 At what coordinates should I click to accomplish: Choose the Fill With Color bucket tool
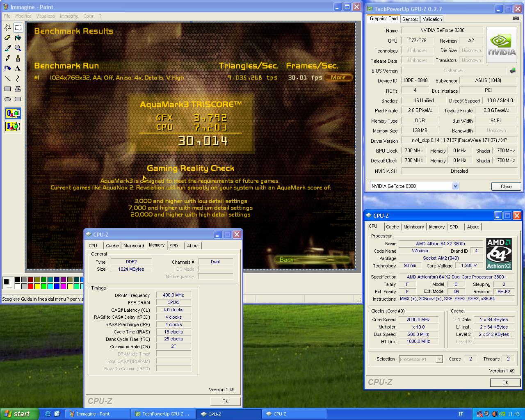tap(18, 38)
